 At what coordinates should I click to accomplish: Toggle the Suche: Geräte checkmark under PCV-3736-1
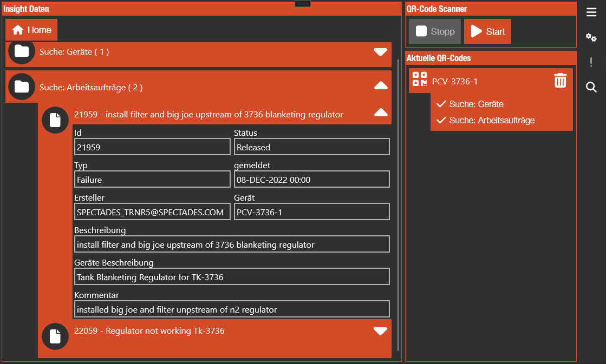click(x=441, y=104)
